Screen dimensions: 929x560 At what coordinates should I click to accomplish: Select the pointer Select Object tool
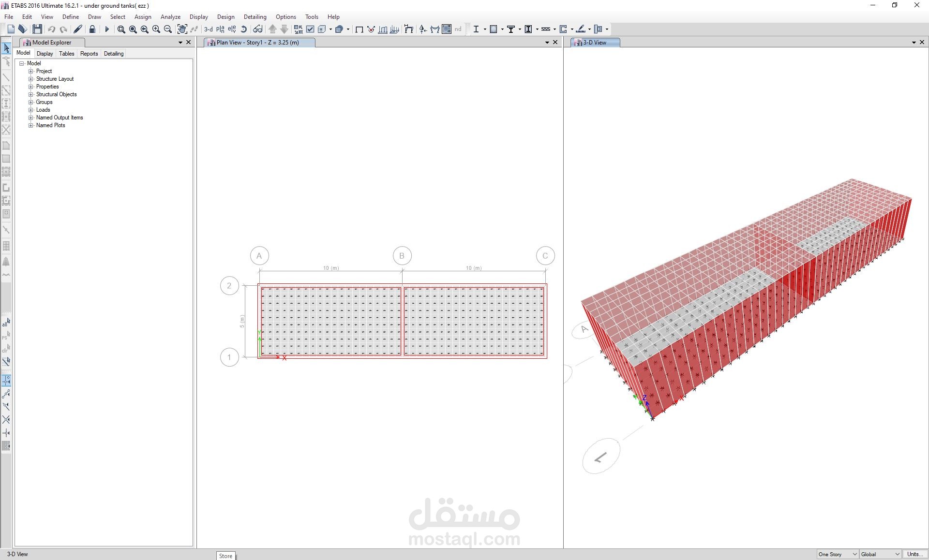click(x=6, y=48)
